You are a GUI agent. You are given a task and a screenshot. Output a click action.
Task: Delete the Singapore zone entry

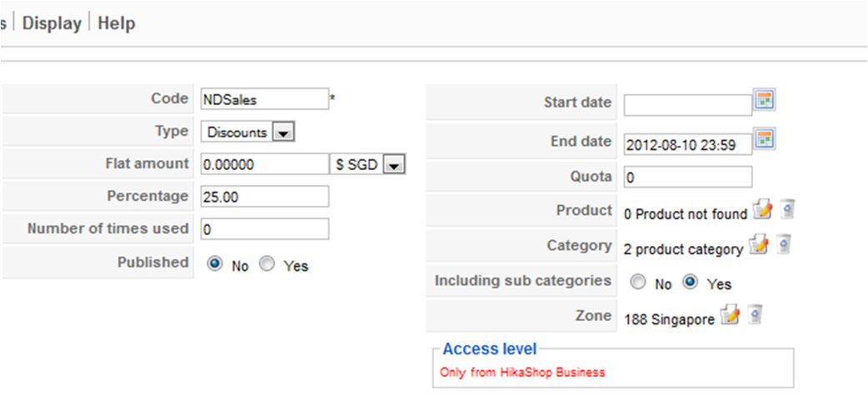pyautogui.click(x=755, y=315)
